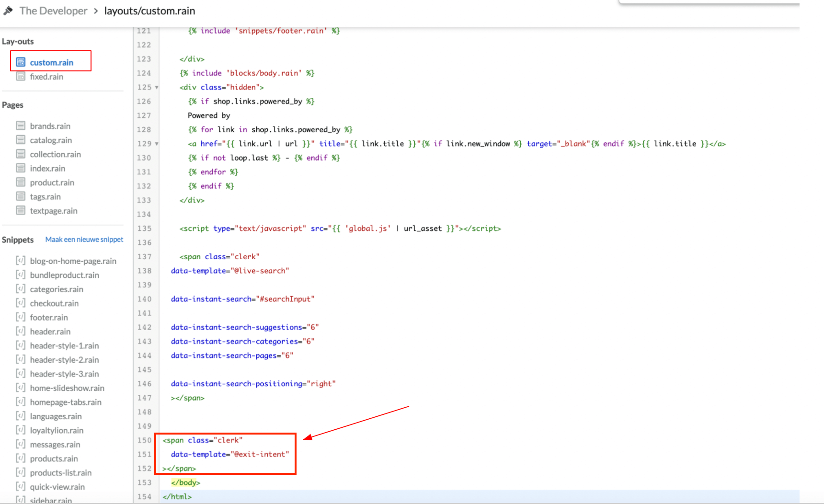Screen dimensions: 824x504
Task: Click the custom.rain layout file icon
Action: [x=21, y=62]
